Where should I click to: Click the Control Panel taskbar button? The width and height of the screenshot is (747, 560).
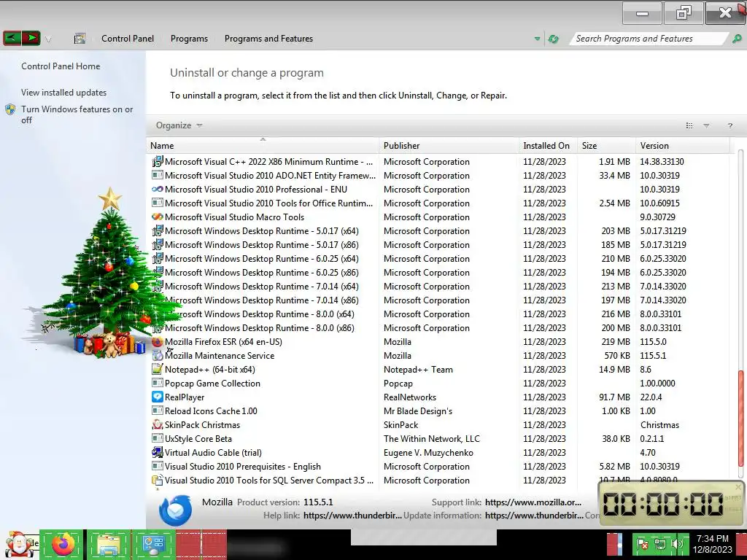(x=153, y=545)
